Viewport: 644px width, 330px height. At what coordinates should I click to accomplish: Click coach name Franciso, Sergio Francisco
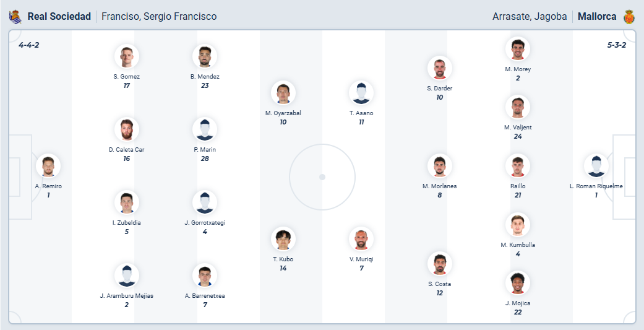click(x=159, y=17)
